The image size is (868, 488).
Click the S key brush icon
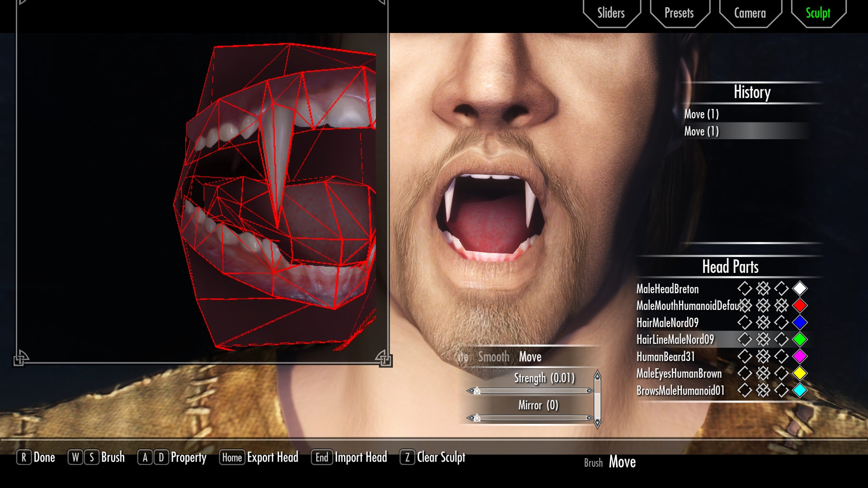[92, 457]
